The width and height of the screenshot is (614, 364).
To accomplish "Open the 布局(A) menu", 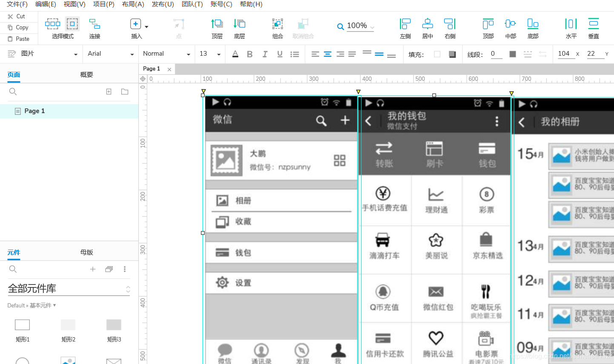I will [x=133, y=4].
